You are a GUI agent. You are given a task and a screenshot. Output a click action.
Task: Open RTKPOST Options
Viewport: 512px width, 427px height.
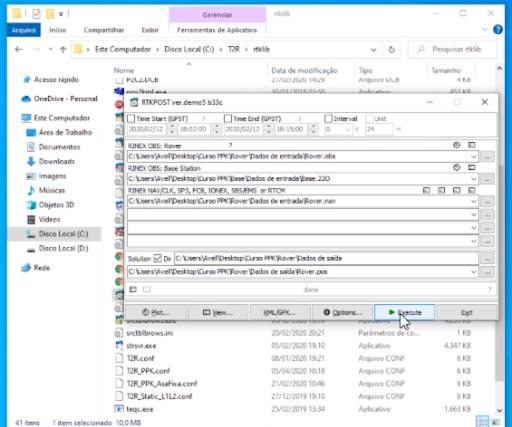pyautogui.click(x=342, y=312)
